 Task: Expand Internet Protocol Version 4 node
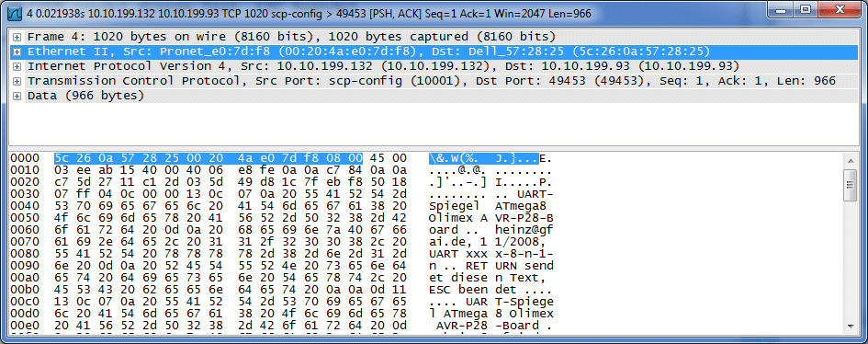click(x=17, y=66)
